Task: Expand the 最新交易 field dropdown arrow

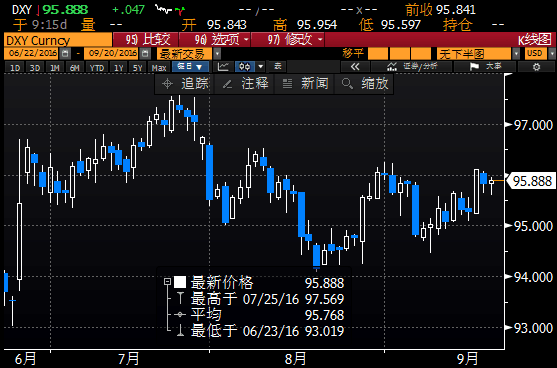Action: [217, 54]
